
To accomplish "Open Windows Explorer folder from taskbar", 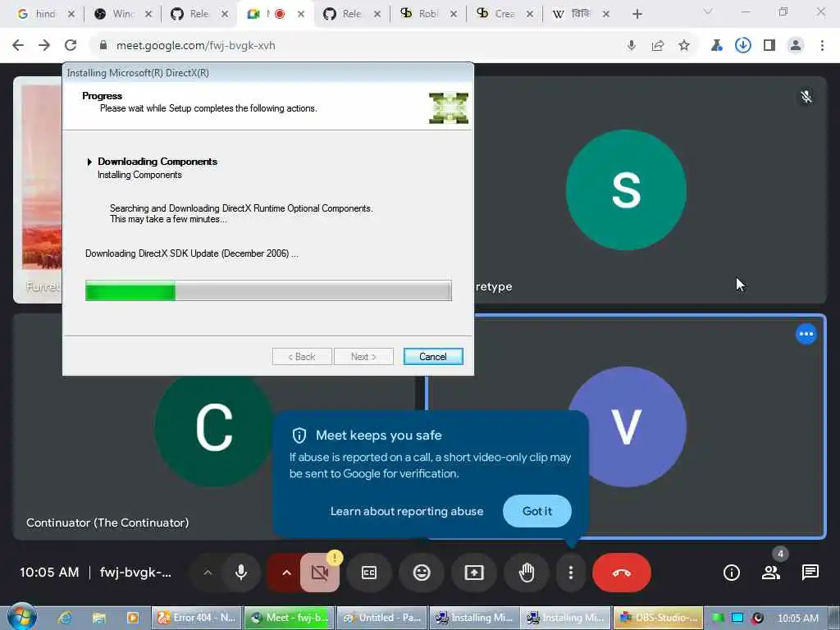I will coord(98,618).
